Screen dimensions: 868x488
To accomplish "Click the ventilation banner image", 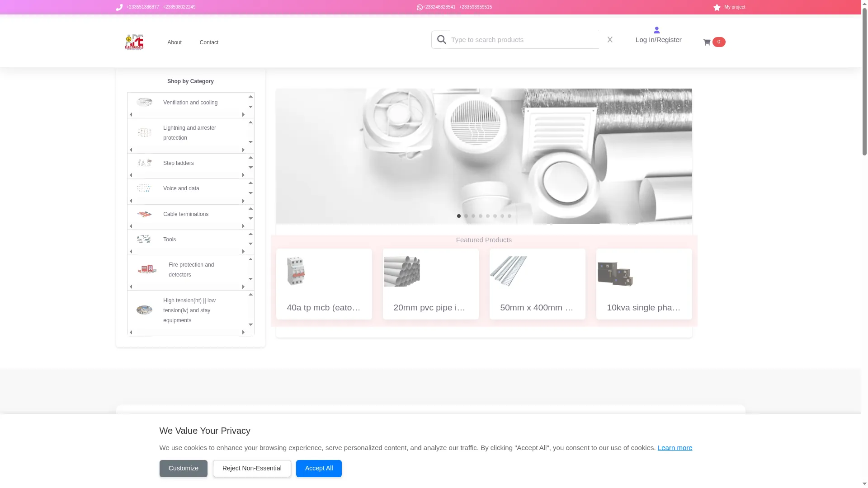I will (x=484, y=156).
